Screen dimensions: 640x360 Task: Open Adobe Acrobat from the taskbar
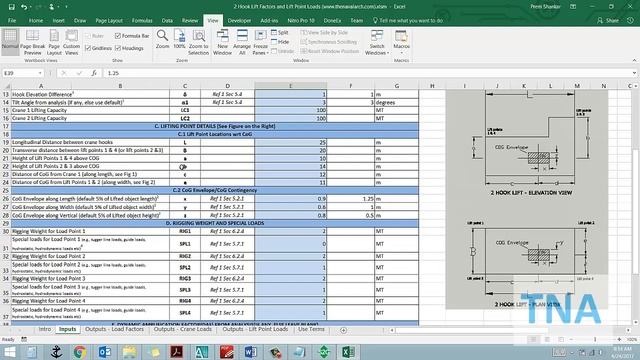177,352
